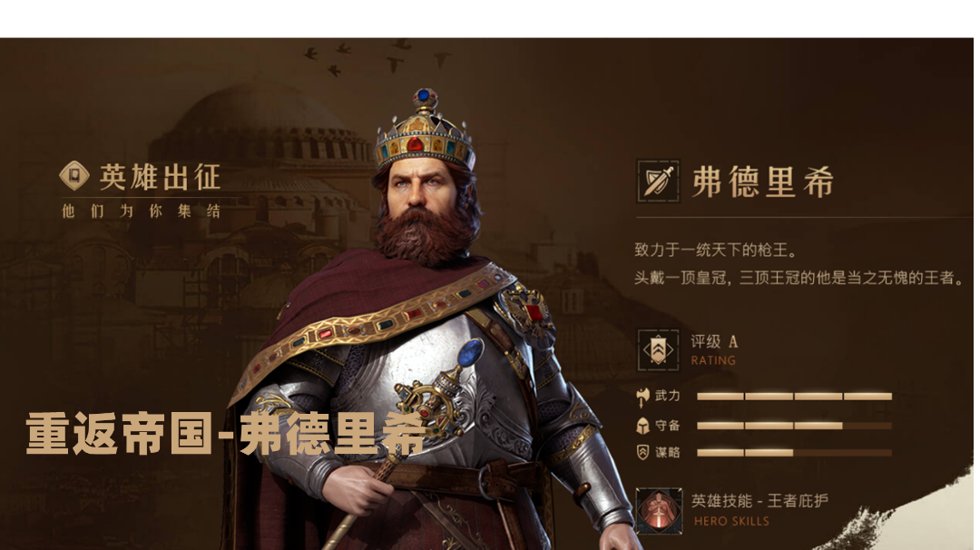Image resolution: width=980 pixels, height=550 pixels.
Task: Click the RATING caption text
Action: [713, 360]
